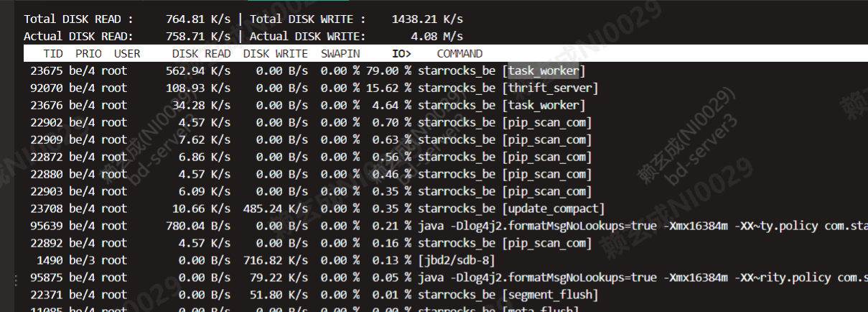Click the 34.28 K/s disk read value
This screenshot has width=868, height=312.
click(x=201, y=105)
